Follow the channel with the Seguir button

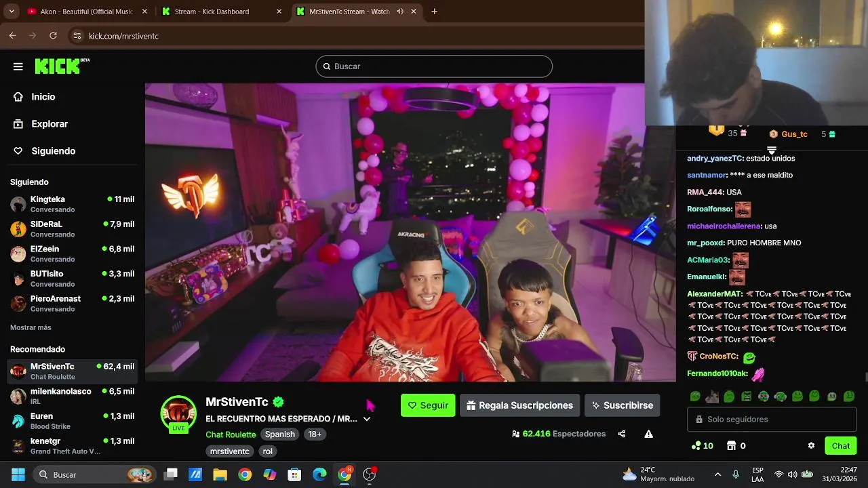(x=428, y=405)
